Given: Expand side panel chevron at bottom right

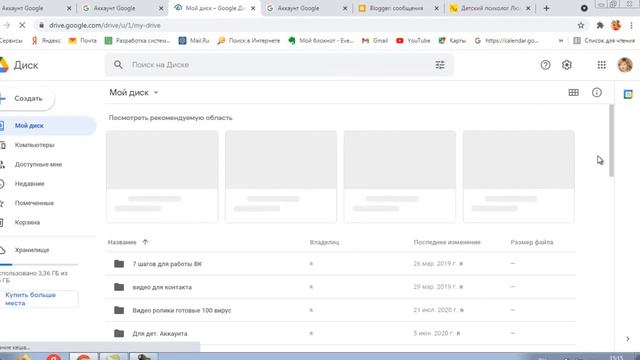Looking at the screenshot, I should coord(627,339).
